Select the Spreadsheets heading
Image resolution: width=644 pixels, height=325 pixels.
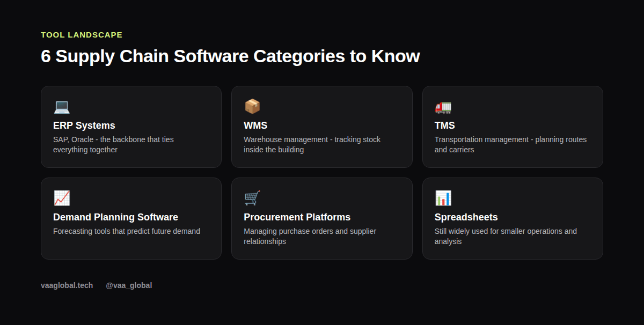pyautogui.click(x=466, y=217)
